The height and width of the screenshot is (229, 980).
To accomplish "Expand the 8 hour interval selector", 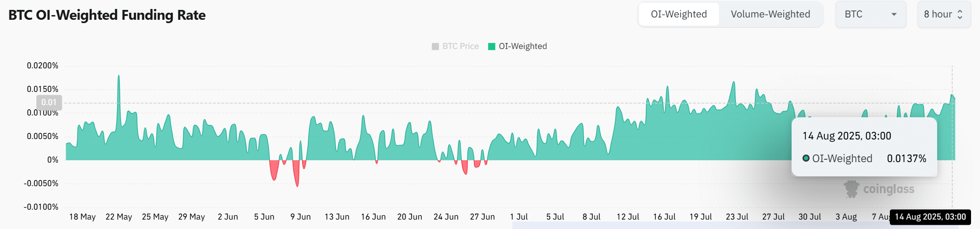I will (x=943, y=14).
